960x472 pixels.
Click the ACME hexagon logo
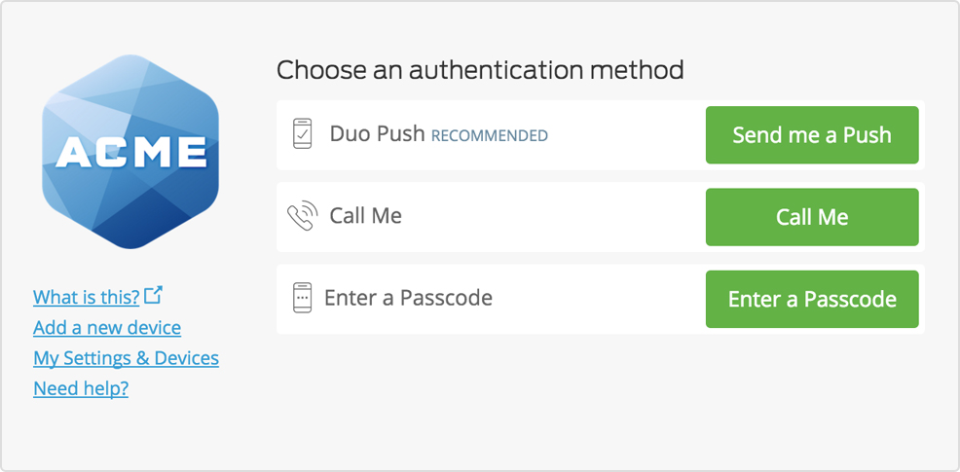point(130,150)
